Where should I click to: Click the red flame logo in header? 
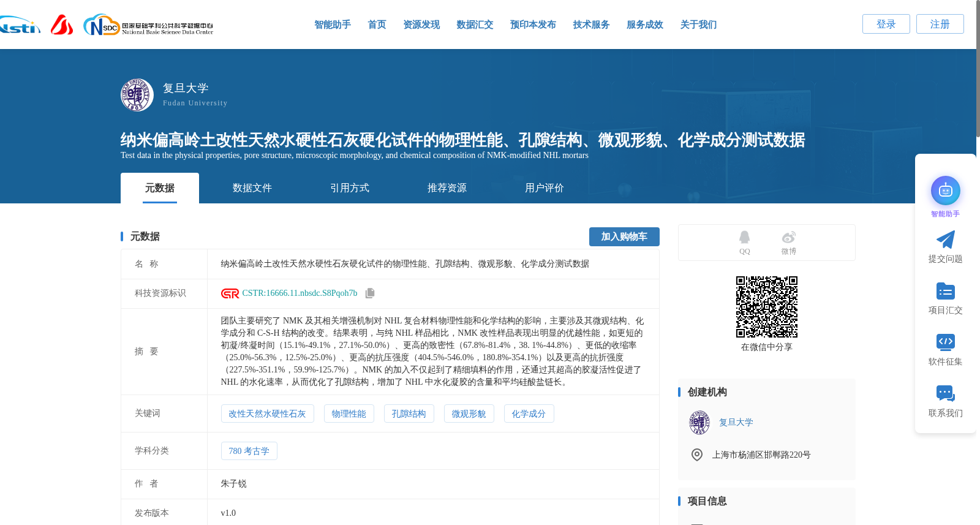[61, 25]
